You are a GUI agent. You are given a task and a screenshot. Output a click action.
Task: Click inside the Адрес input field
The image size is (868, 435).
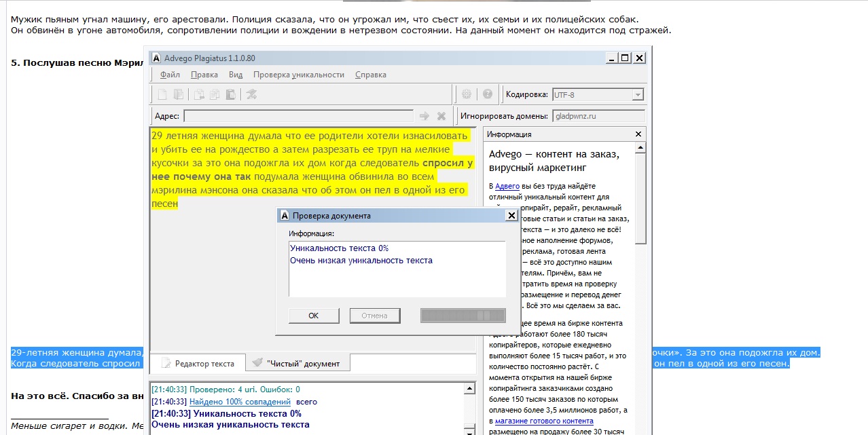(x=298, y=116)
